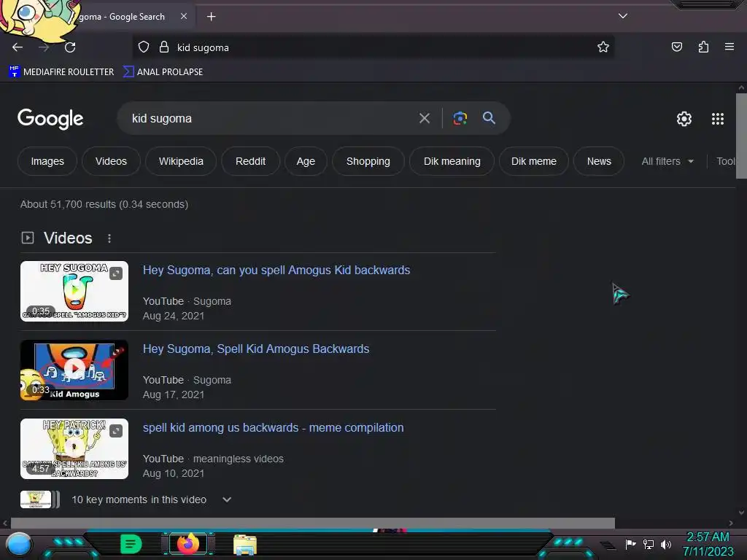
Task: Submit search with the magnifier icon
Action: click(x=489, y=118)
